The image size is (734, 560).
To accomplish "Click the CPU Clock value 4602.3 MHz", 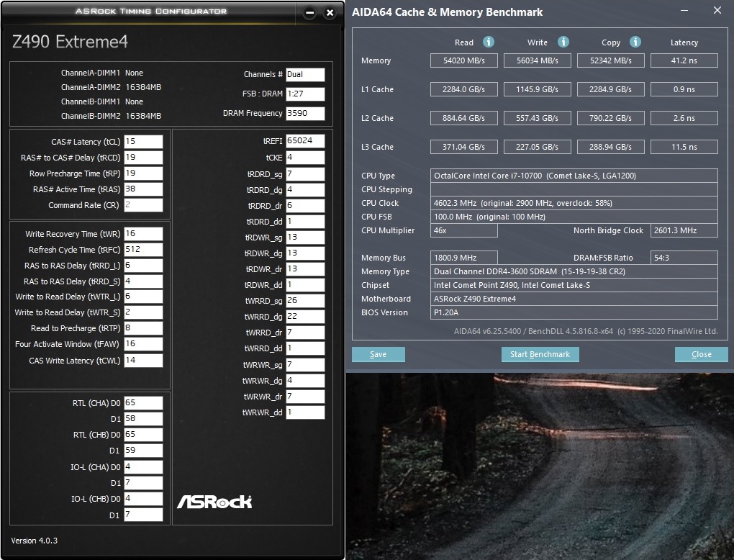I will click(x=574, y=203).
